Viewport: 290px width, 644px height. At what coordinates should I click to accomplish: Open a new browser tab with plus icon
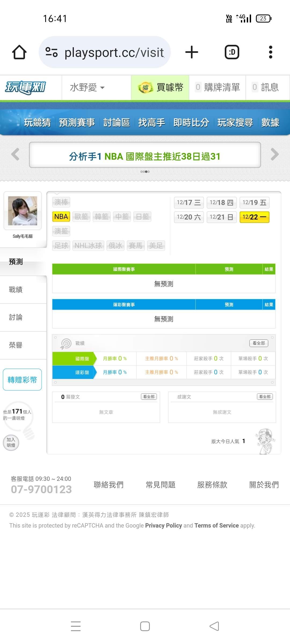191,52
